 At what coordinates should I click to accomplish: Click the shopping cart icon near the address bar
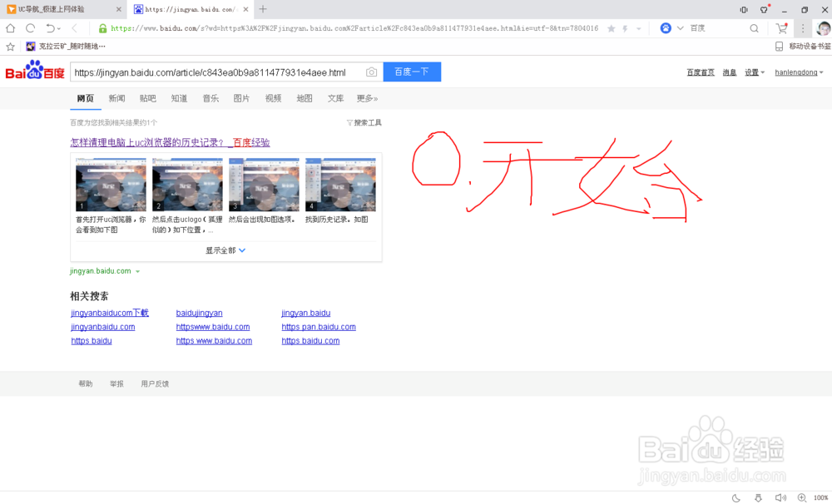(x=781, y=27)
